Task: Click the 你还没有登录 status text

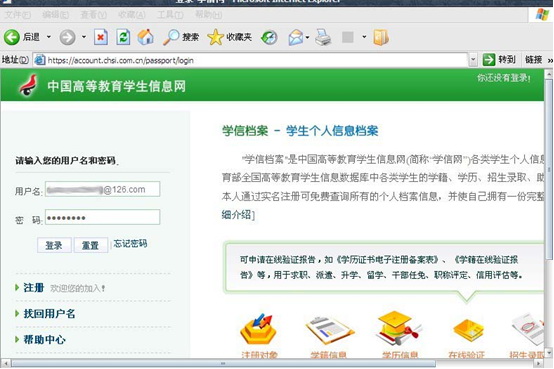Action: pos(503,78)
